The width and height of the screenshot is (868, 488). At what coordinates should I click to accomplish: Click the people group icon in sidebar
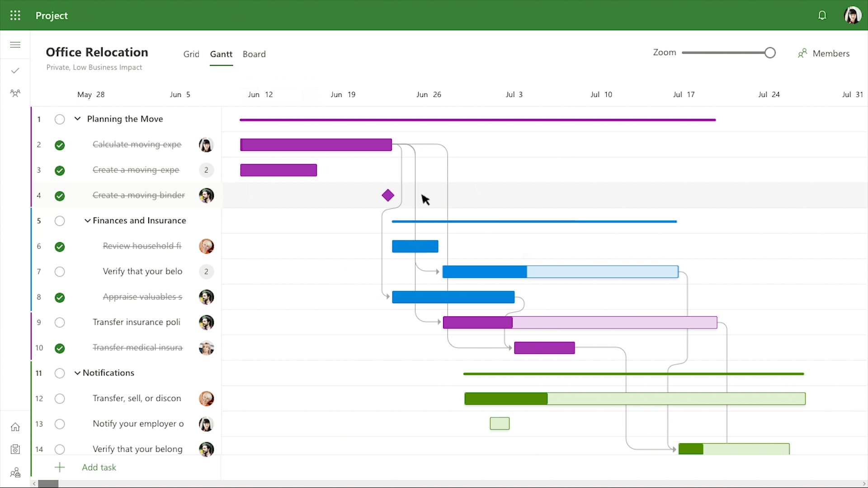tap(15, 93)
